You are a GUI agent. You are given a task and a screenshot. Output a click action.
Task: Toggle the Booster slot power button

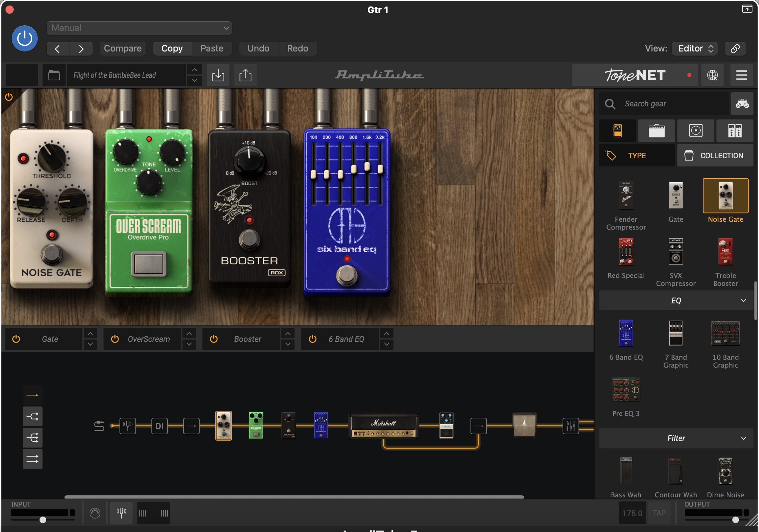tap(214, 339)
